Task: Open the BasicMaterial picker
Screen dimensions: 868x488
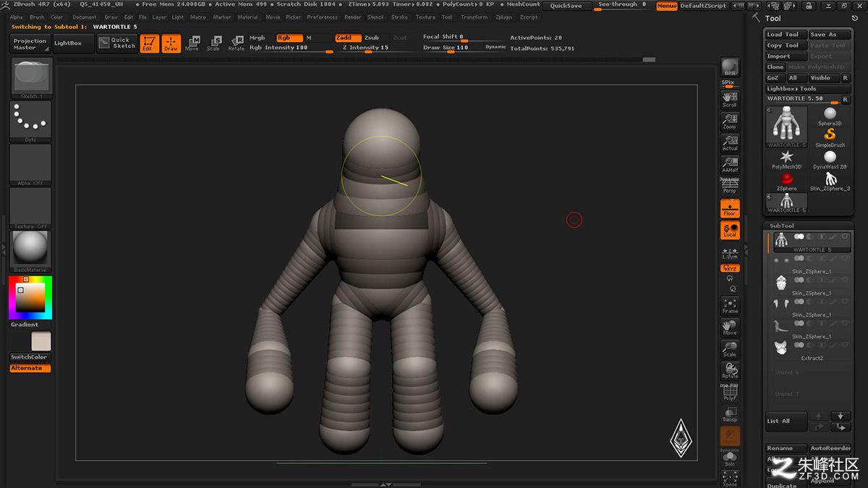Action: pyautogui.click(x=30, y=252)
